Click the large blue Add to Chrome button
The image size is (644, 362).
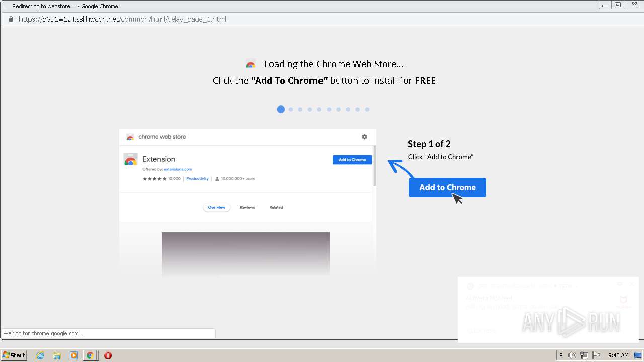pyautogui.click(x=447, y=187)
